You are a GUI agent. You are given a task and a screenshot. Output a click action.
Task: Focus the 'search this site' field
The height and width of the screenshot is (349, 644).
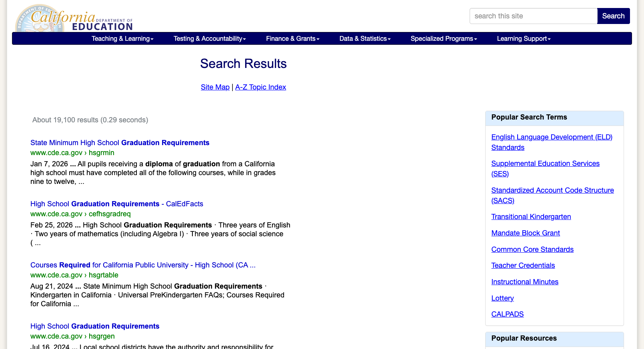[x=533, y=16]
